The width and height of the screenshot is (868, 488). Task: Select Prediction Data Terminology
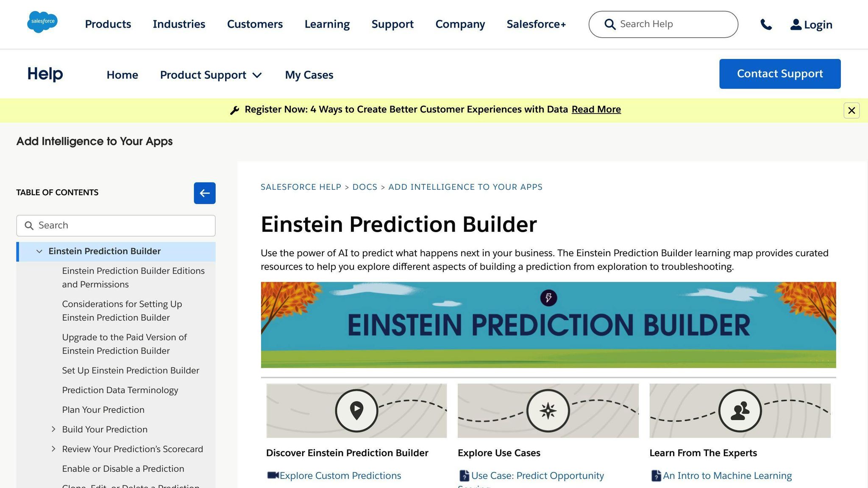[x=120, y=390]
